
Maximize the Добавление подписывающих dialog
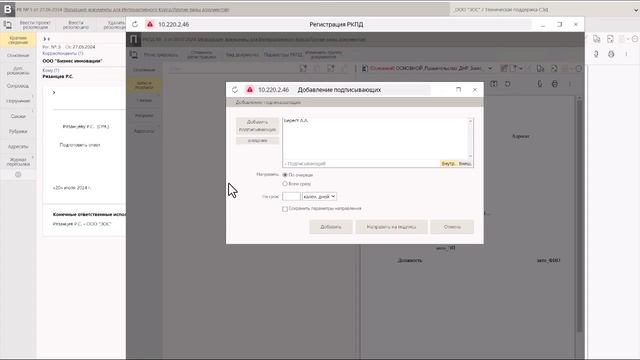coord(458,90)
